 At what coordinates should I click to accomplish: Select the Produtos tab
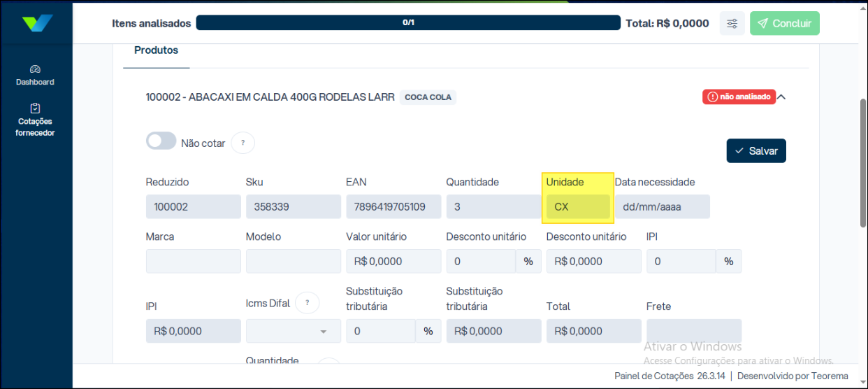point(156,50)
